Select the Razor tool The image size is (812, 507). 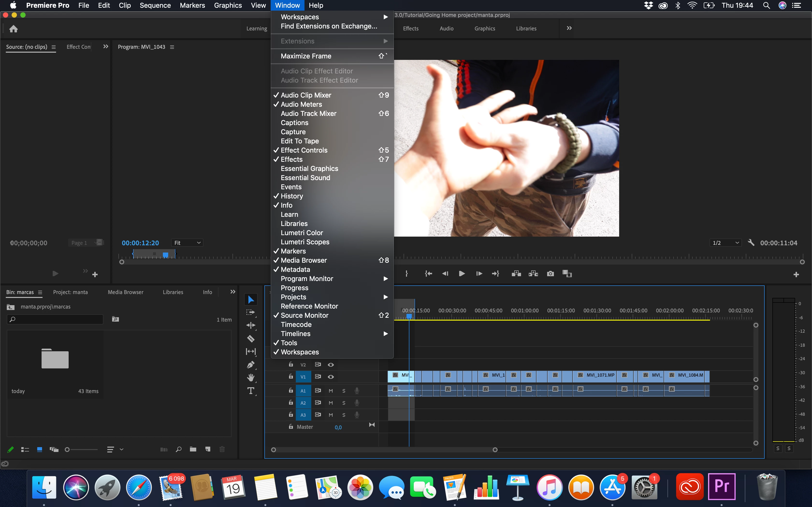tap(251, 339)
